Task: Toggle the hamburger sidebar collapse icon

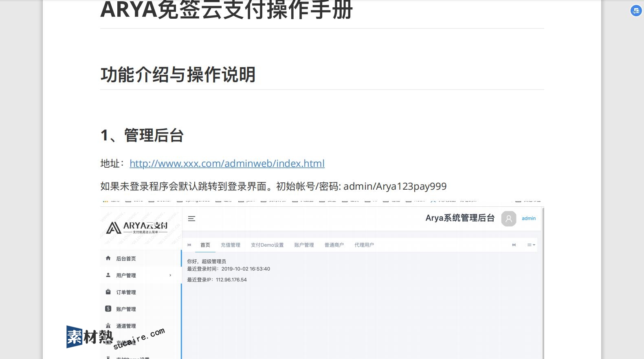Action: 191,219
